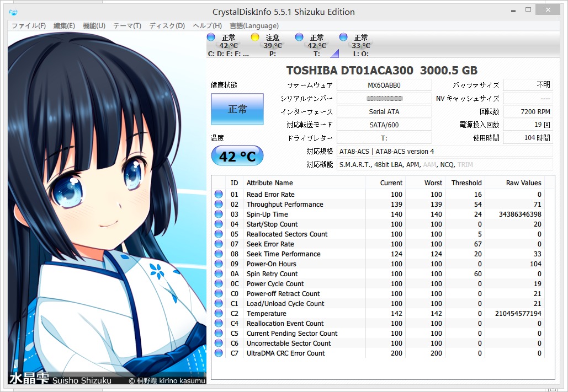The image size is (568, 392).
Task: Click the TOSHIBA DT01ACA300 drive title
Action: point(382,70)
